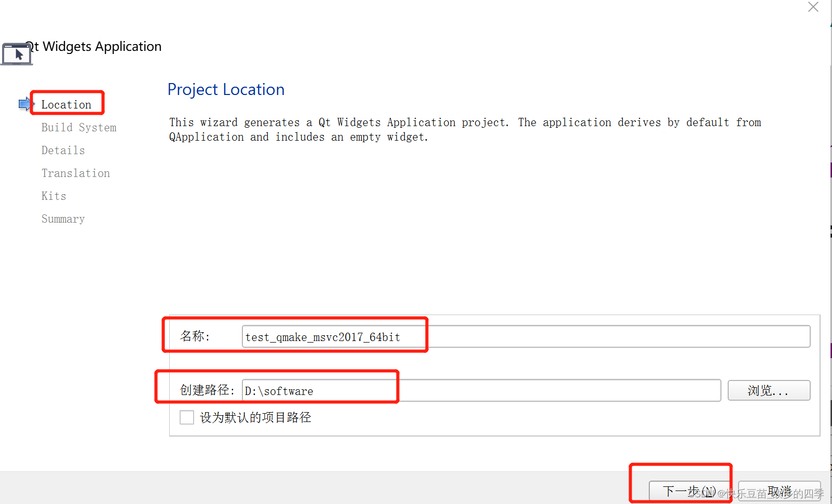Viewport: 832px width, 504px height.
Task: Click the blue arrow beside Location step
Action: click(x=26, y=104)
